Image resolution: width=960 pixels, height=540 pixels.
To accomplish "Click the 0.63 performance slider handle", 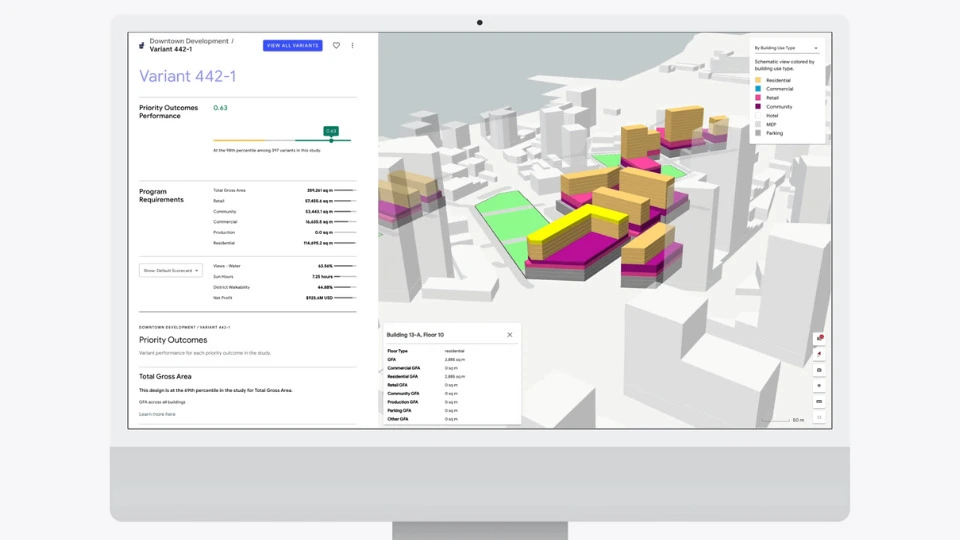I will (x=331, y=140).
